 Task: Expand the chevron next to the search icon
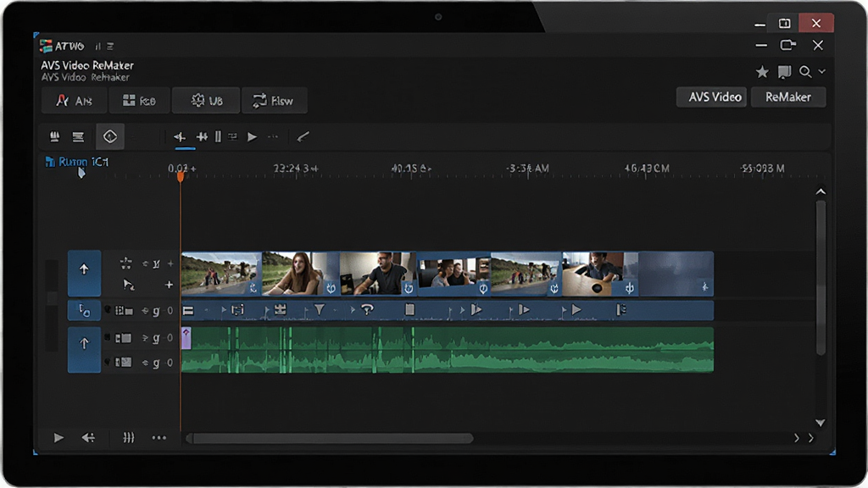point(822,71)
